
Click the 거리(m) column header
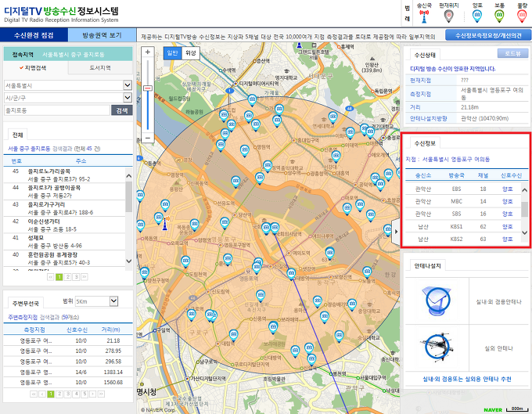(111, 329)
